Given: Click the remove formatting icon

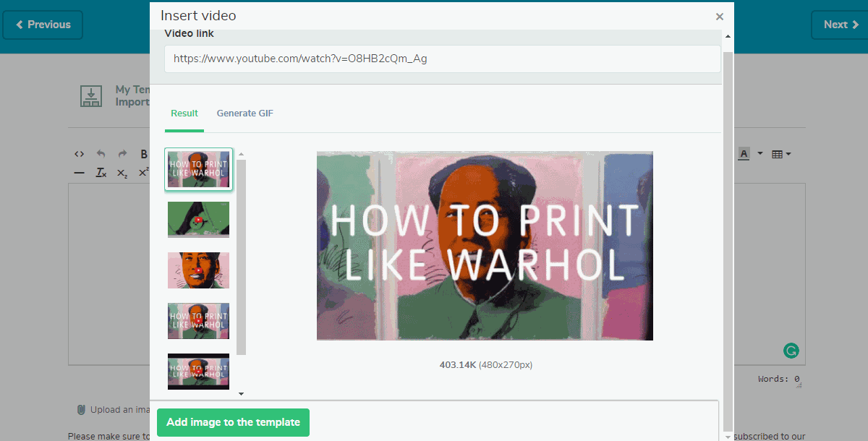Looking at the screenshot, I should pos(101,172).
